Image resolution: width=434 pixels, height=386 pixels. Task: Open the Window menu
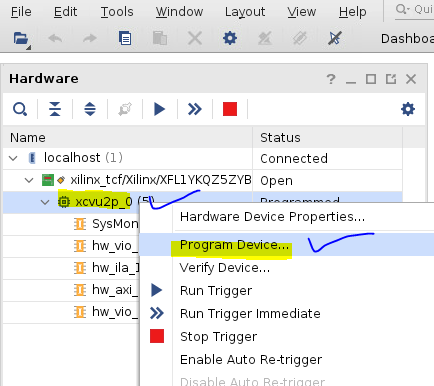point(179,12)
